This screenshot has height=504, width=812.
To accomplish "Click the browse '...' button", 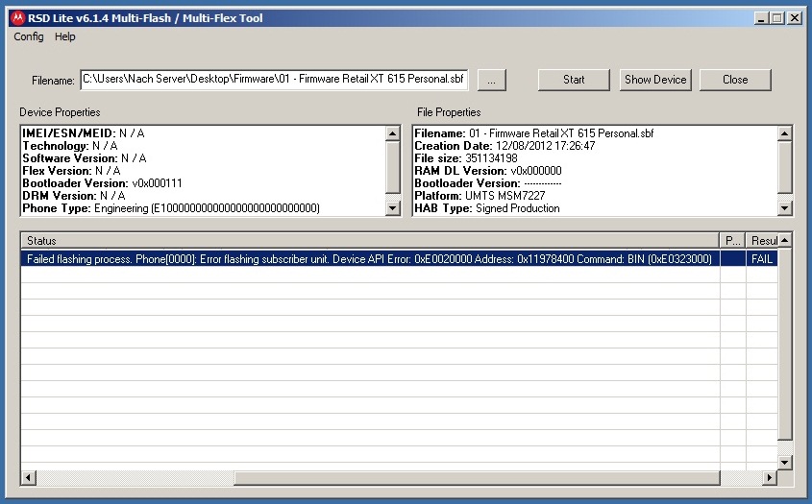I will tap(491, 81).
